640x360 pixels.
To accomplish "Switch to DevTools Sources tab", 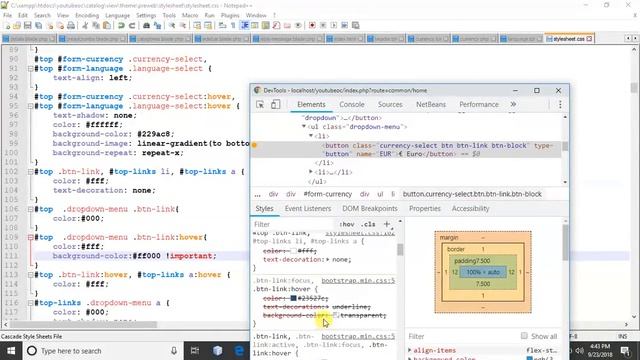I will 390,104.
